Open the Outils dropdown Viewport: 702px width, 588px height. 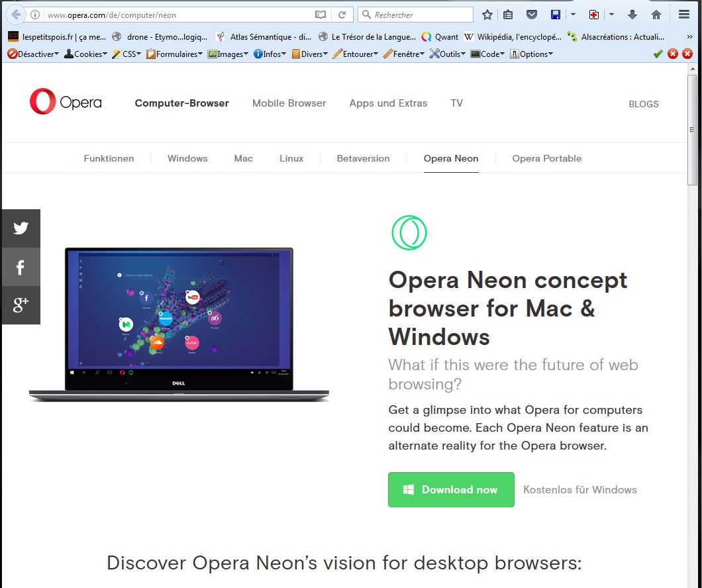(447, 54)
